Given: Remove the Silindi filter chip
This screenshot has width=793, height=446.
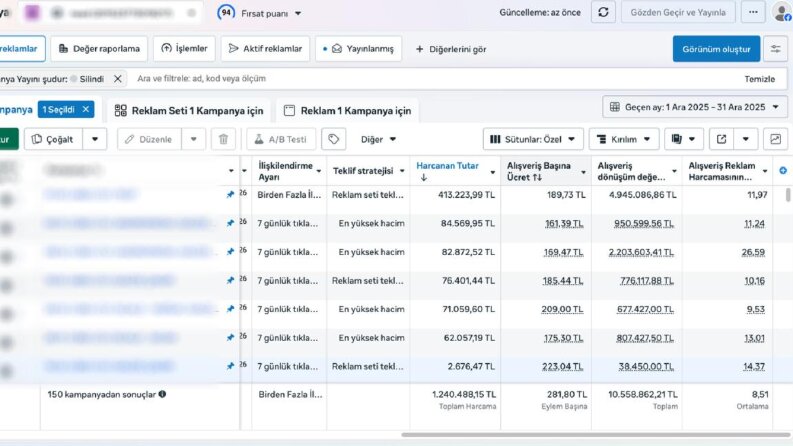Looking at the screenshot, I should (117, 79).
